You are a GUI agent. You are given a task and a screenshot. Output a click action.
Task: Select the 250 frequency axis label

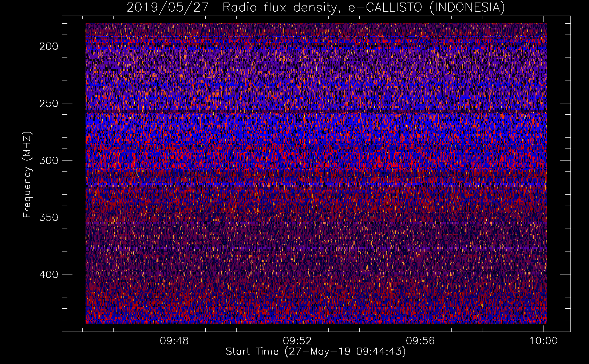(x=48, y=103)
